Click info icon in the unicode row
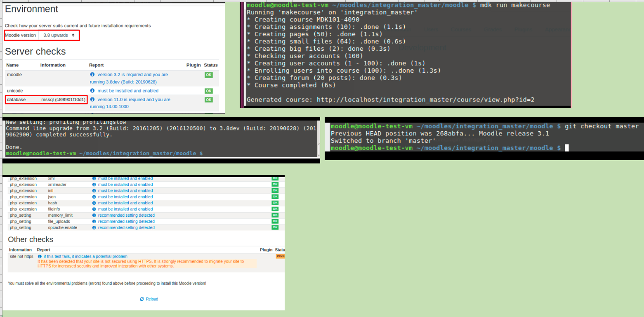The height and width of the screenshot is (317, 644). click(92, 91)
